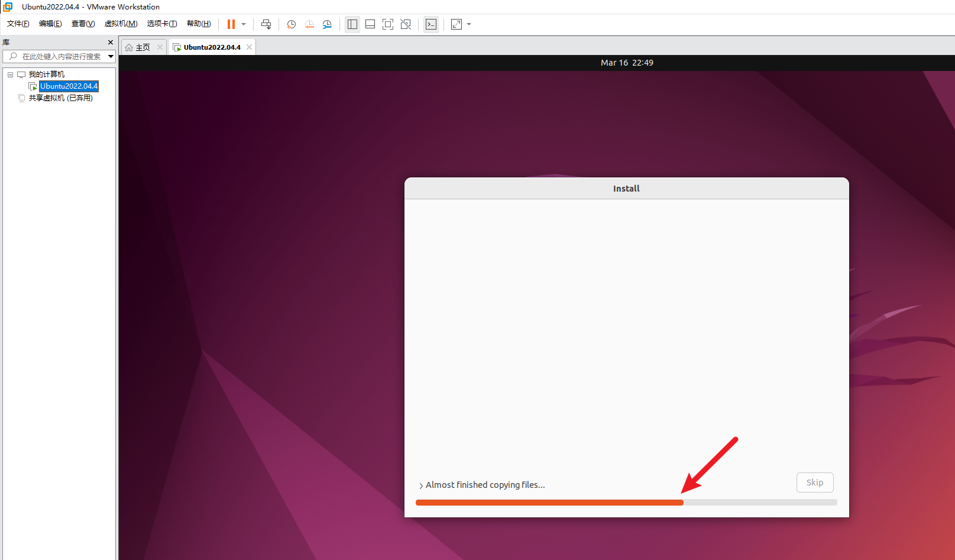Open the snapshot manager wrench-clock icon
The width and height of the screenshot is (955, 560).
pyautogui.click(x=327, y=24)
